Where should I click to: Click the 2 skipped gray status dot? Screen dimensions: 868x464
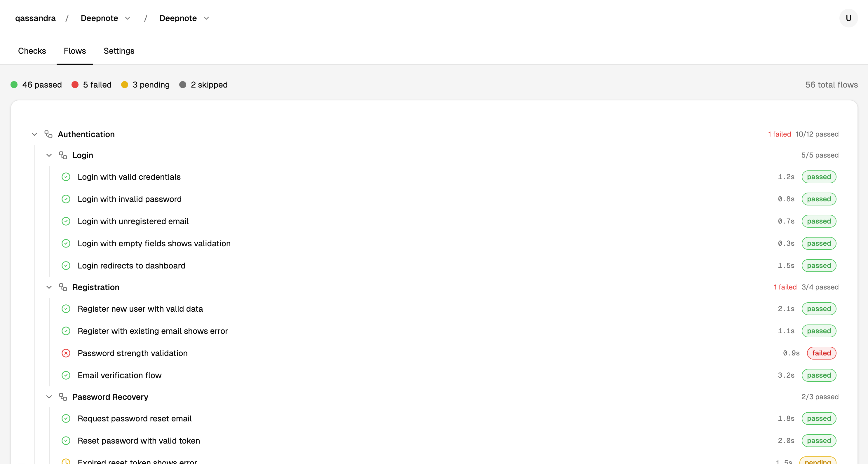point(183,85)
